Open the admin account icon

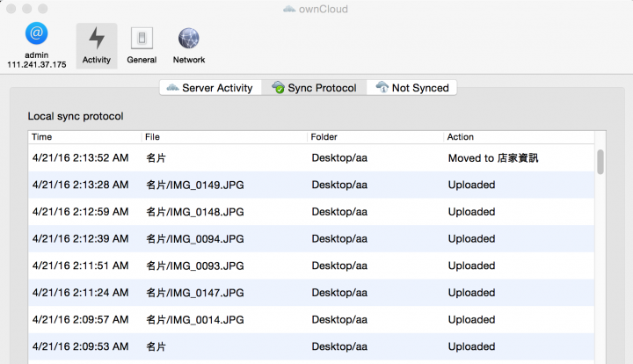pos(36,33)
